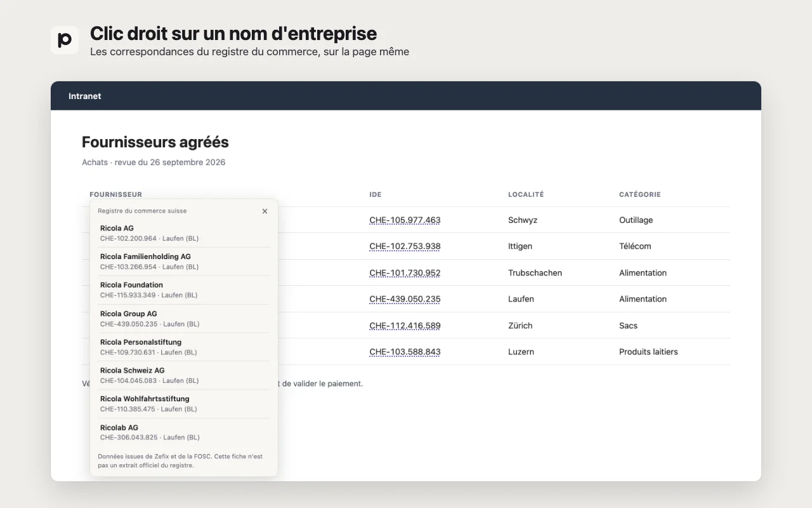Click the popup title Registre du commerce suisse
This screenshot has height=508, width=812.
pos(142,211)
